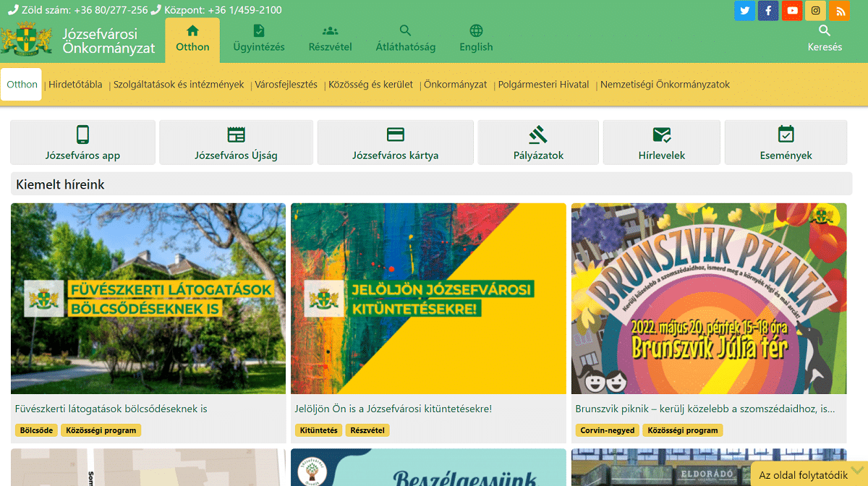868x486 pixels.
Task: Open the Beszélgessünk news image
Action: click(x=428, y=467)
